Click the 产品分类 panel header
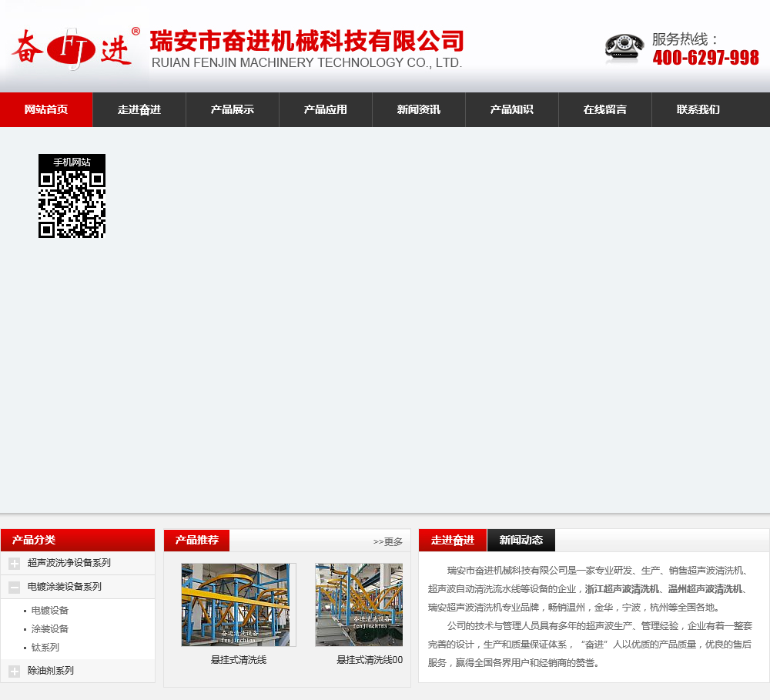The height and width of the screenshot is (700, 770). [x=78, y=541]
